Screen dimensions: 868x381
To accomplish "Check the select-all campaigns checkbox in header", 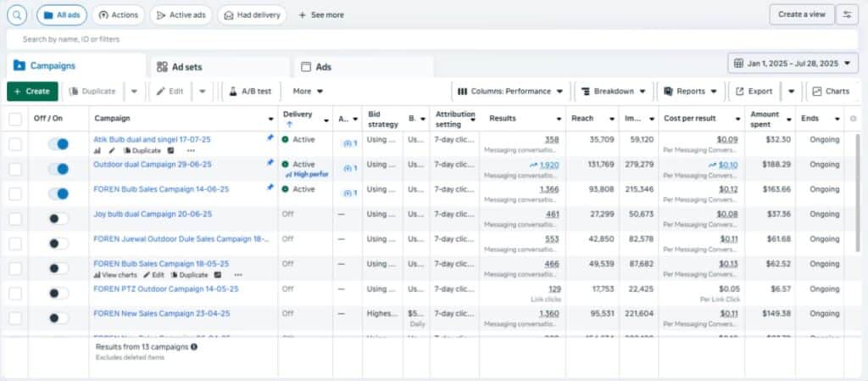I will pos(15,118).
